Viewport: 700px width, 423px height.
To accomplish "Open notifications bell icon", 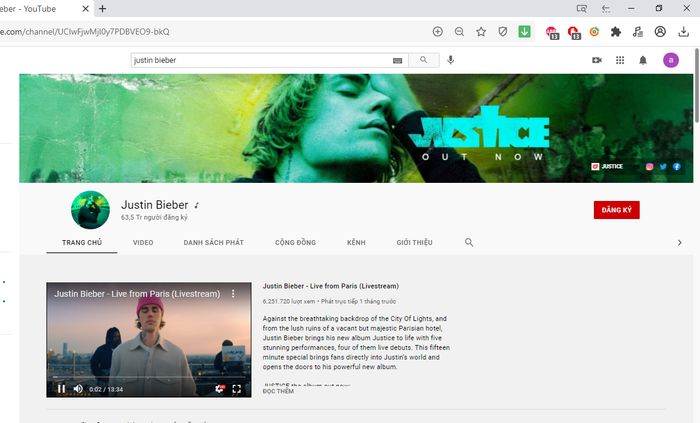I will [x=643, y=60].
